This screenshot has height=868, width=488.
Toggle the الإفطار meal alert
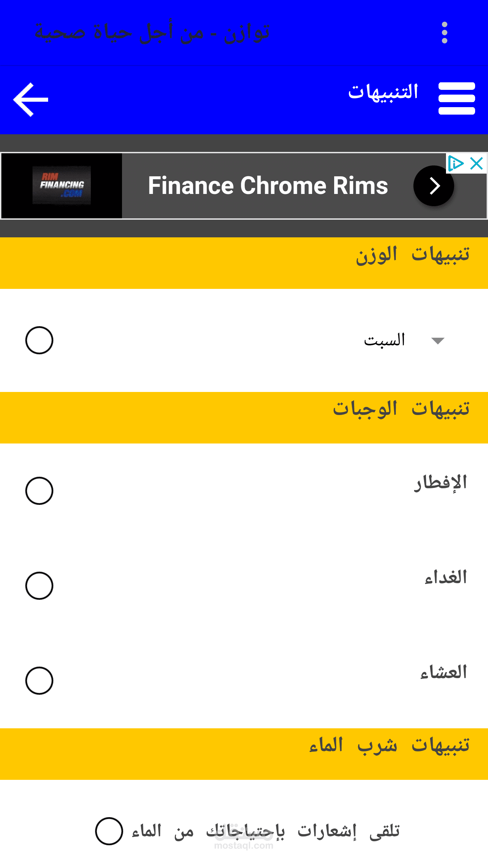[x=39, y=491]
